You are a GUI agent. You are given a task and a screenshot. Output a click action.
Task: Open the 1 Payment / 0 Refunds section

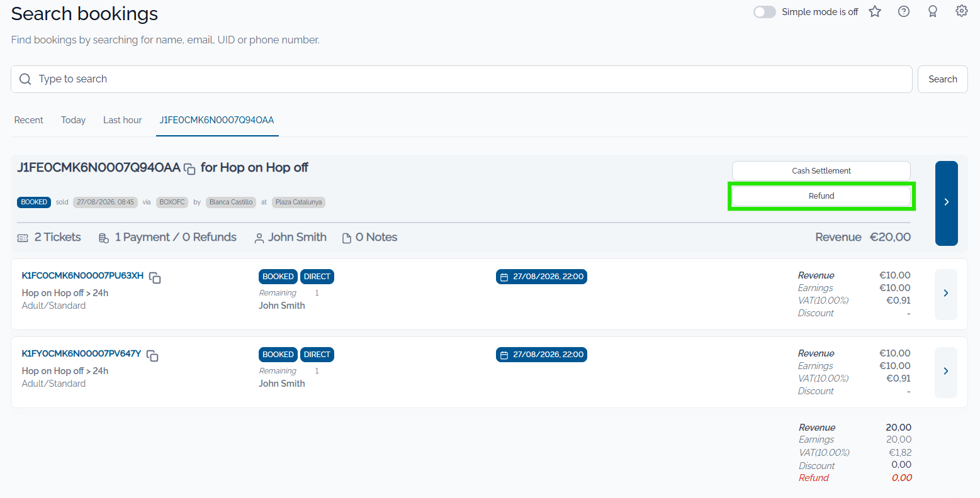point(167,238)
